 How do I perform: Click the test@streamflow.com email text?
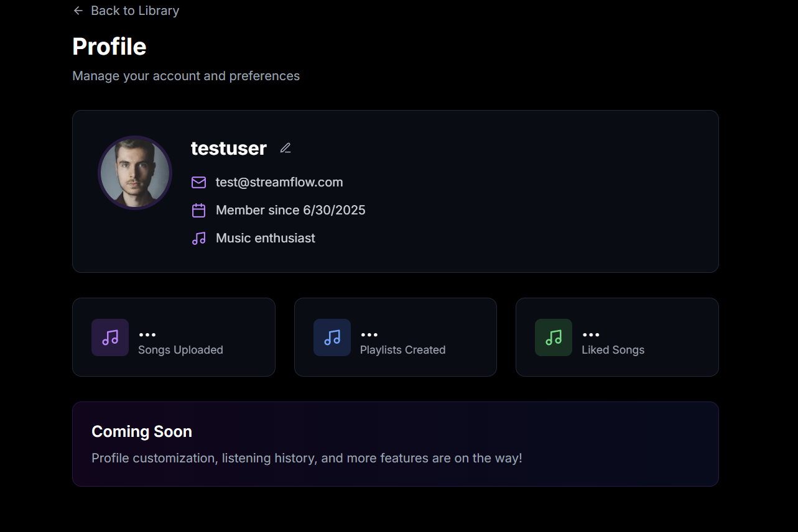279,182
